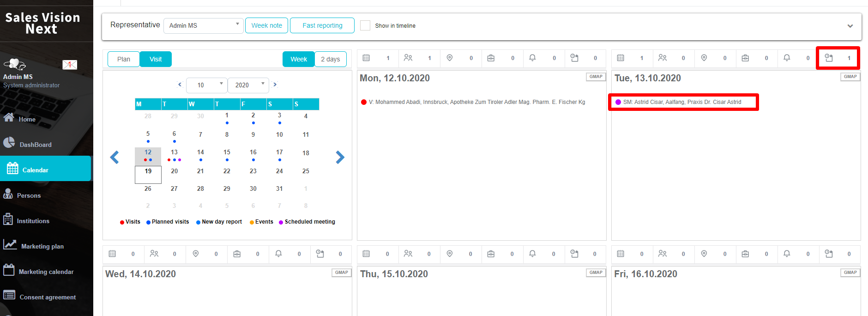868x316 pixels.
Task: Open the Representative dropdown Admin MS
Action: pyautogui.click(x=203, y=25)
